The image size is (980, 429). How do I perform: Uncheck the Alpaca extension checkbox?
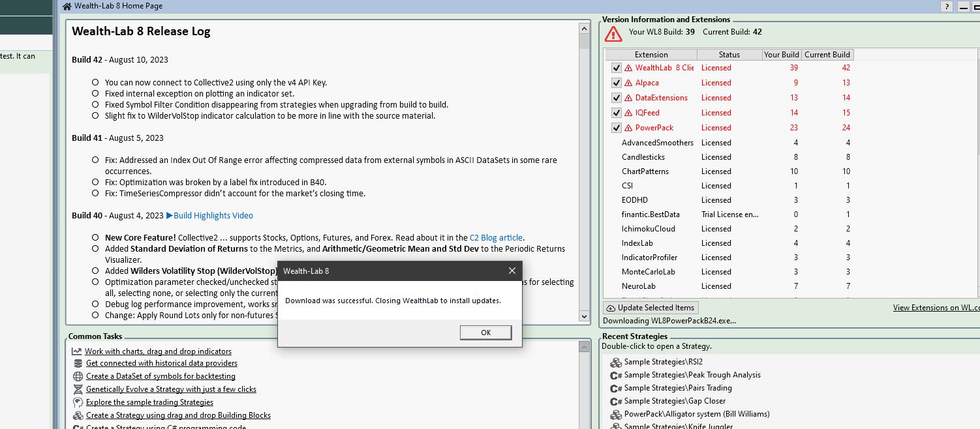click(x=616, y=83)
